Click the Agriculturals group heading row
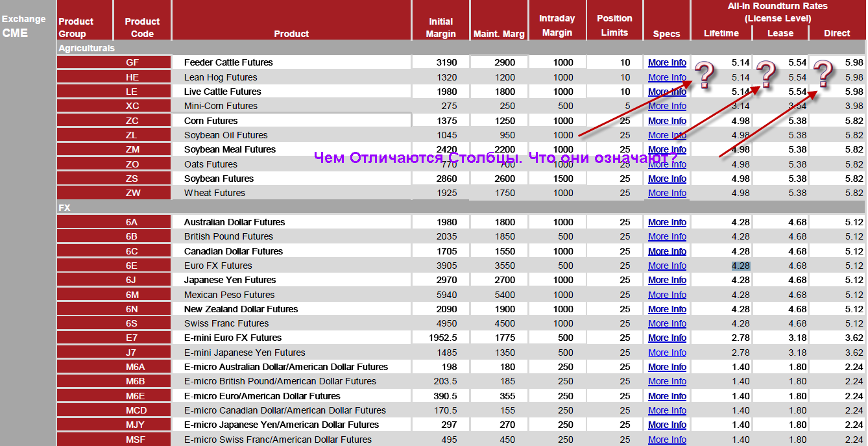Screen dimensions: 868x446 click(x=86, y=48)
